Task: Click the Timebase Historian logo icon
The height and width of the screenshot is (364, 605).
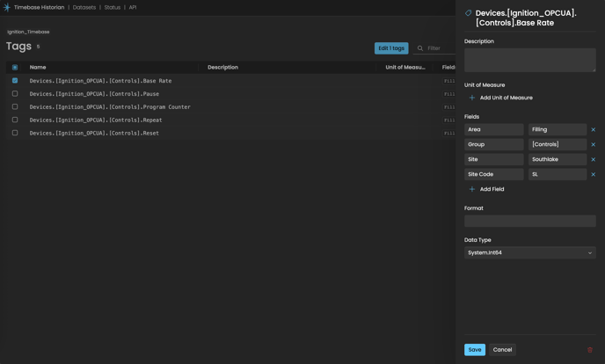Action: [7, 7]
